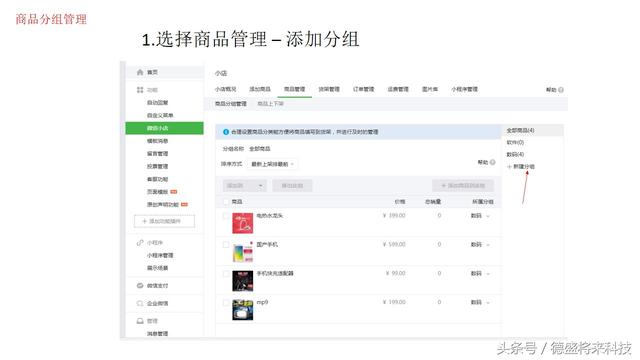Click the greyed 移出此组 button
The width and height of the screenshot is (640, 360).
292,186
